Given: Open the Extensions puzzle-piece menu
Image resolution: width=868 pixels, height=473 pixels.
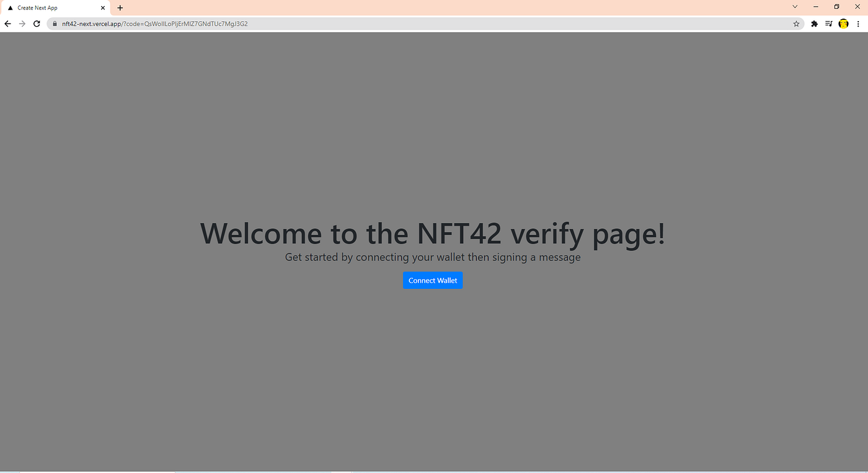Looking at the screenshot, I should coord(815,24).
